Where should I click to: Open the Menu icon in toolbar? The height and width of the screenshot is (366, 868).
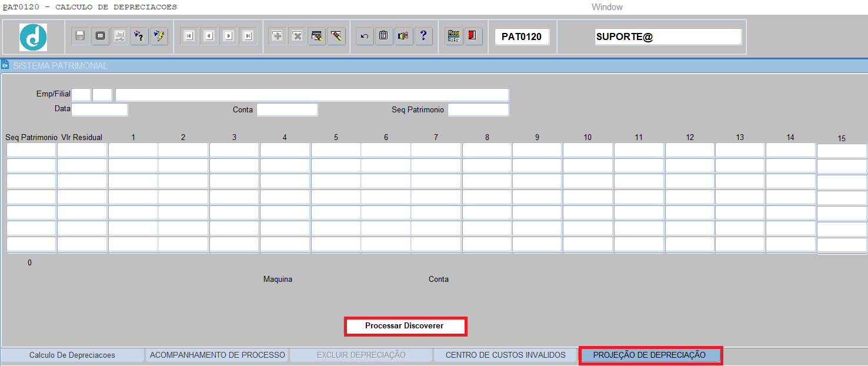tap(453, 36)
